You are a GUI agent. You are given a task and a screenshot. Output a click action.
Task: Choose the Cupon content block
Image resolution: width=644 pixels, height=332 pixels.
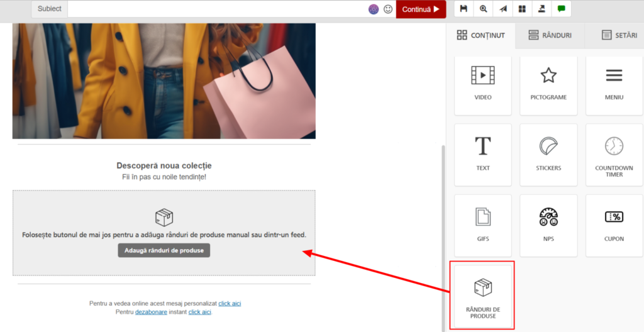(x=614, y=225)
